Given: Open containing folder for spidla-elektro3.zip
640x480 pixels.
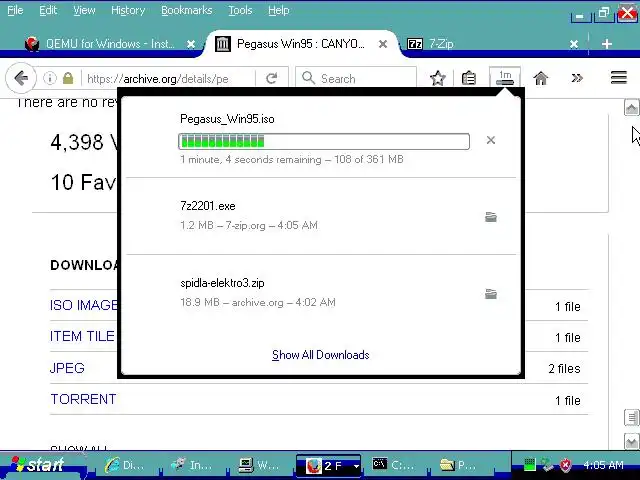Looking at the screenshot, I should click(x=491, y=294).
